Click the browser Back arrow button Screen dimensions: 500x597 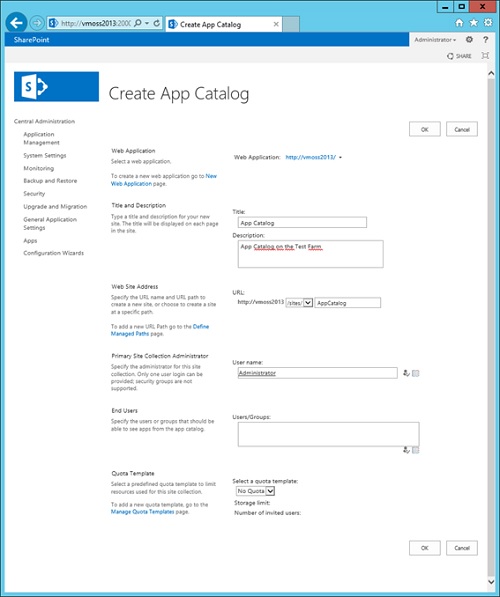(16, 23)
